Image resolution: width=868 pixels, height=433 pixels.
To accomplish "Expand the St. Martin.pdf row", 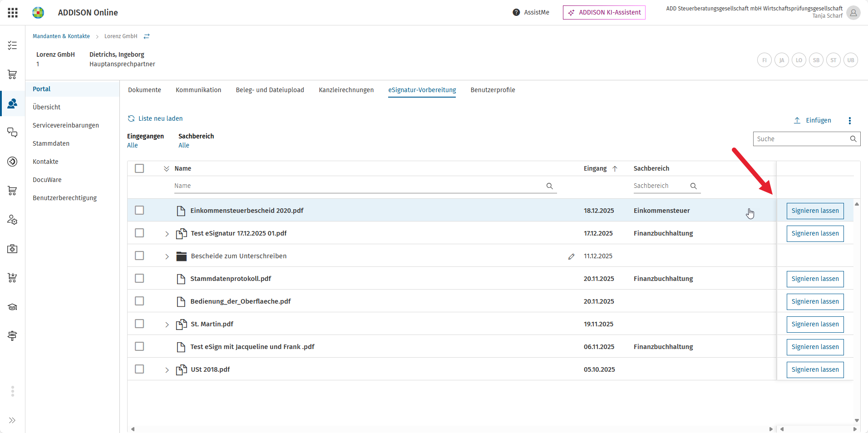I will click(167, 325).
